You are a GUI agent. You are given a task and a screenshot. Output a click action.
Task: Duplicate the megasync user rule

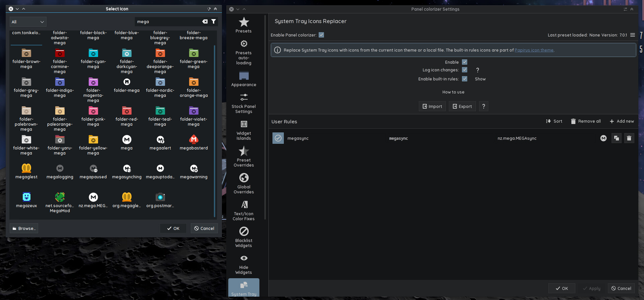[616, 138]
